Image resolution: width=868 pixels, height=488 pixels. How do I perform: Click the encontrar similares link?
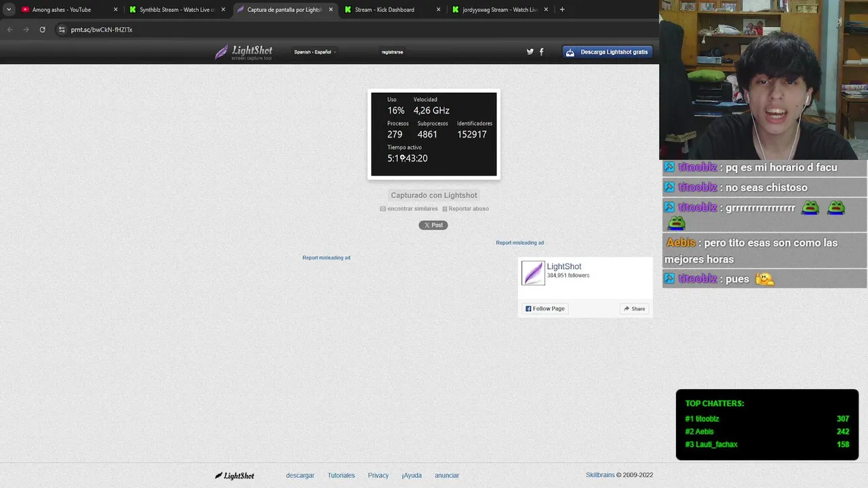409,209
